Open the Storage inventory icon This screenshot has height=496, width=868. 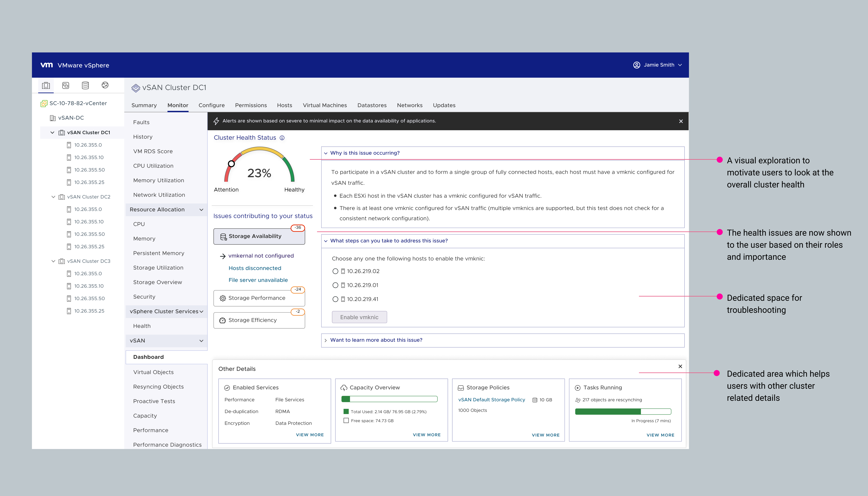[85, 85]
